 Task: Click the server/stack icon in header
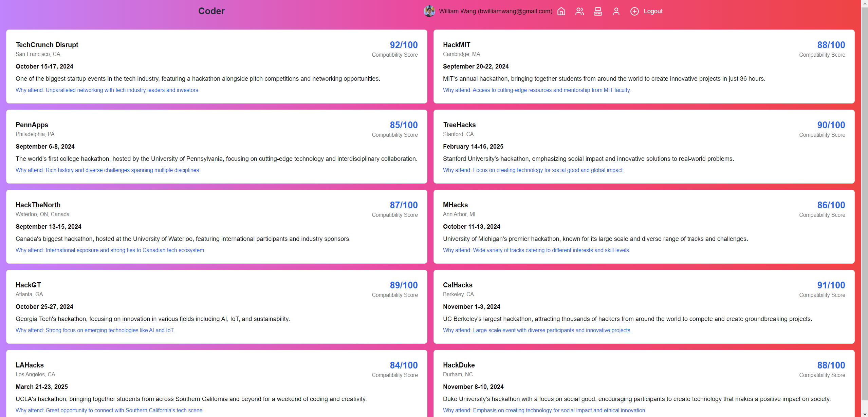598,11
